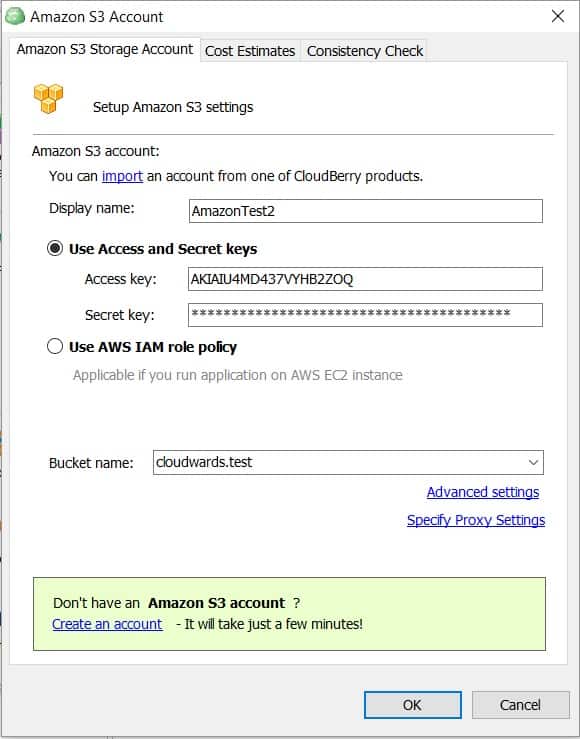The image size is (580, 739).
Task: Click into the Access key field
Action: pos(366,279)
